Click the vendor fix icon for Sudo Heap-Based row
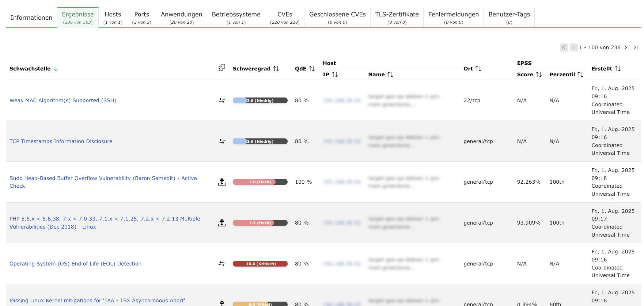 [x=222, y=182]
